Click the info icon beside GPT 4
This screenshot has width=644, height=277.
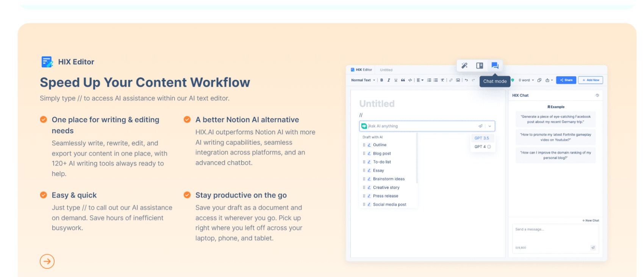(489, 147)
